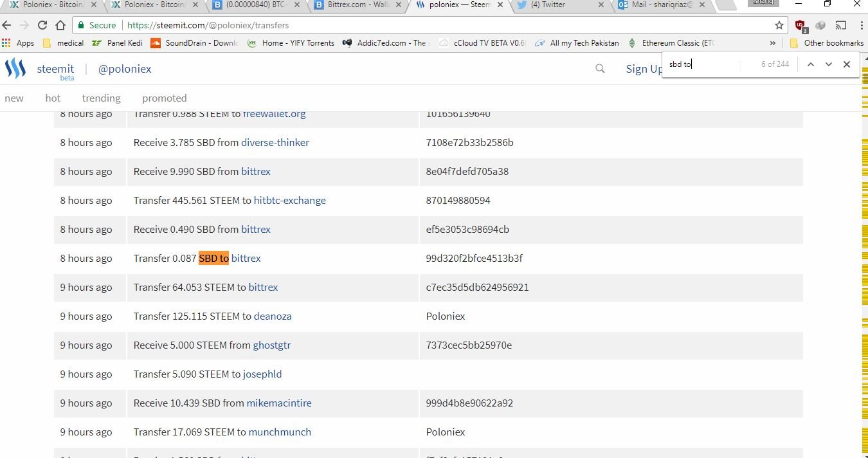Viewport: 868px width, 458px height.
Task: Open the Home - YIFY Torrents bookmark
Action: [x=291, y=43]
